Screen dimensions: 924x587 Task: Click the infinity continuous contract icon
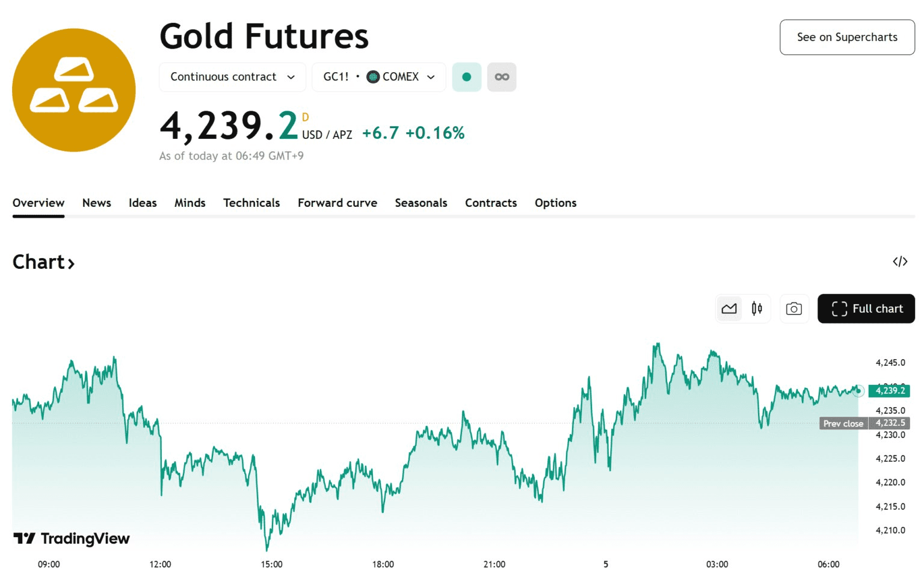502,77
